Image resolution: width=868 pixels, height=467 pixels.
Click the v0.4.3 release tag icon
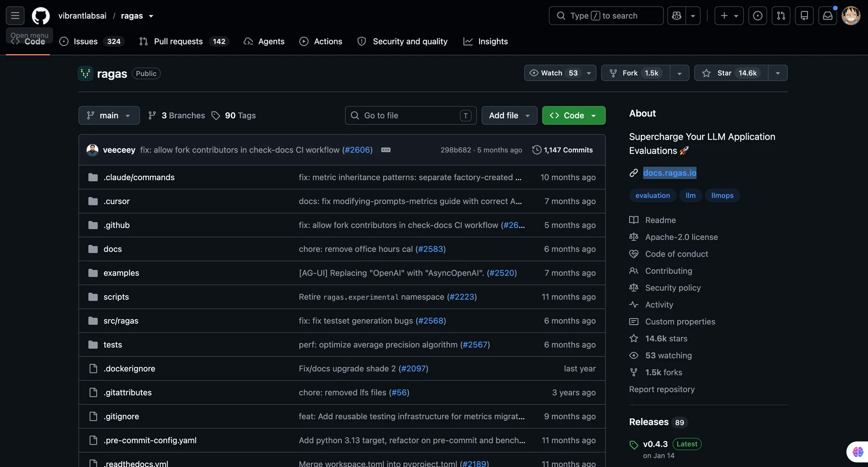click(634, 445)
